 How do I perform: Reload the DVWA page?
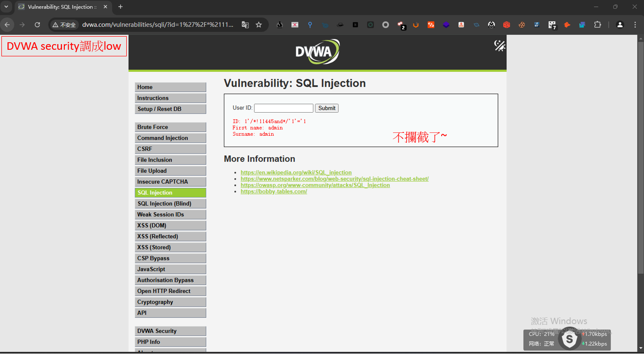[x=38, y=25]
